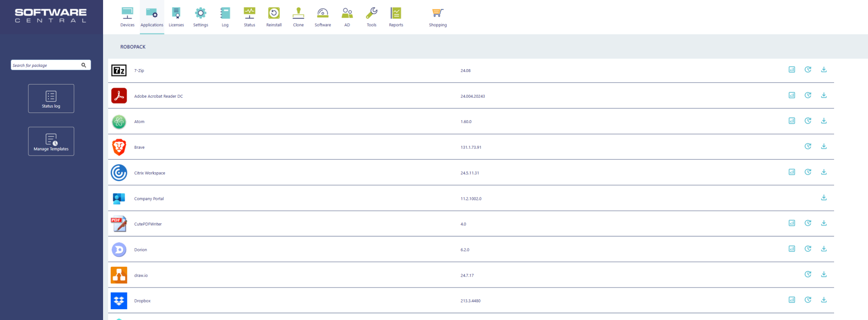View the chart report icon for Dropbox
This screenshot has width=868, height=320.
(792, 300)
